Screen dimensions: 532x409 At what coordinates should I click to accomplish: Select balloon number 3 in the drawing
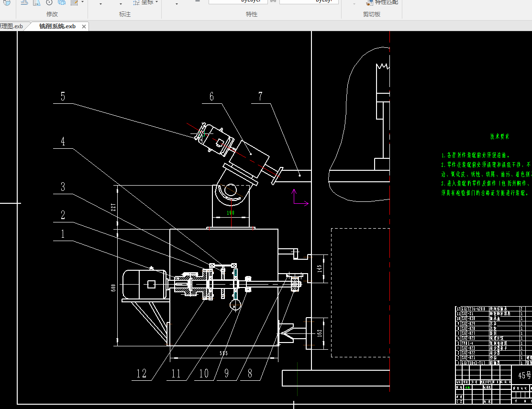[x=63, y=187]
